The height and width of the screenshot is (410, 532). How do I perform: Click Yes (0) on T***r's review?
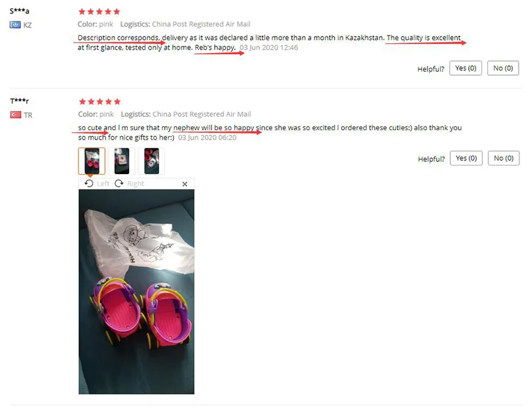[466, 158]
